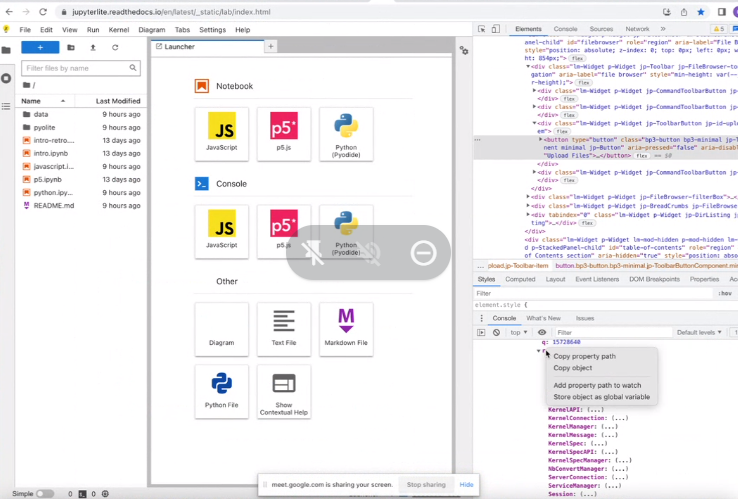The height and width of the screenshot is (499, 738).
Task: Toggle the :hov element state button
Action: [x=725, y=293]
